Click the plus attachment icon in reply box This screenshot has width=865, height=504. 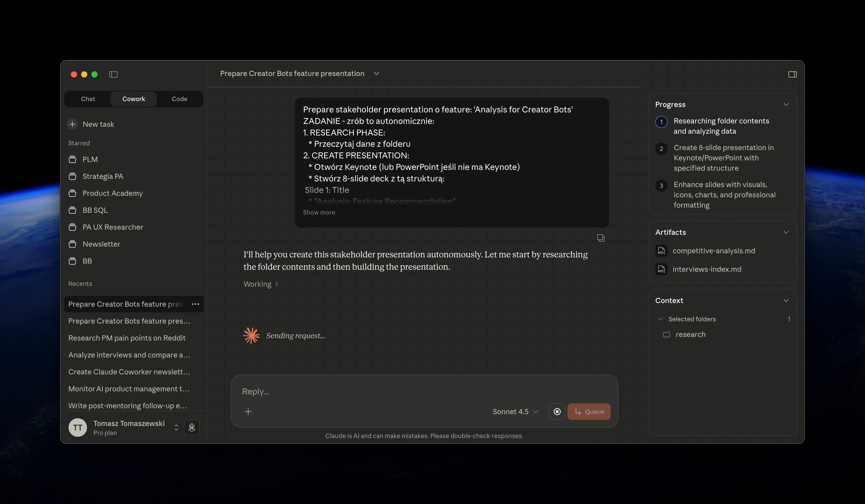coord(248,411)
